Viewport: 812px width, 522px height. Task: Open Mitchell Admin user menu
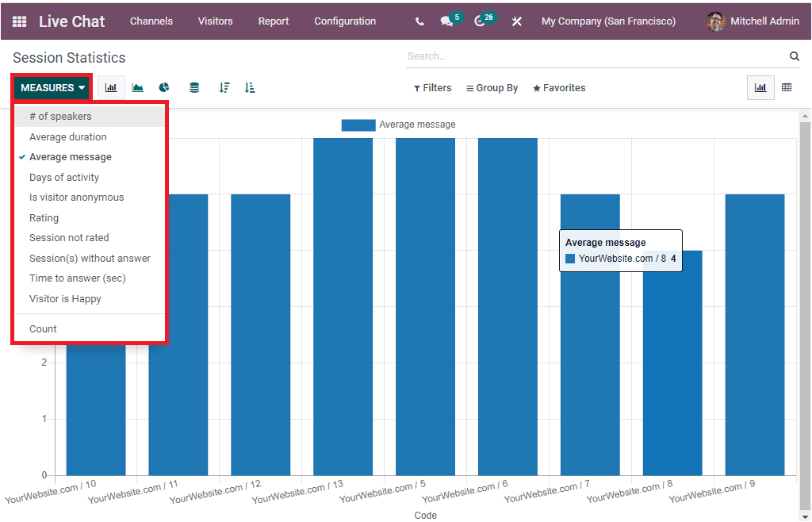click(760, 21)
